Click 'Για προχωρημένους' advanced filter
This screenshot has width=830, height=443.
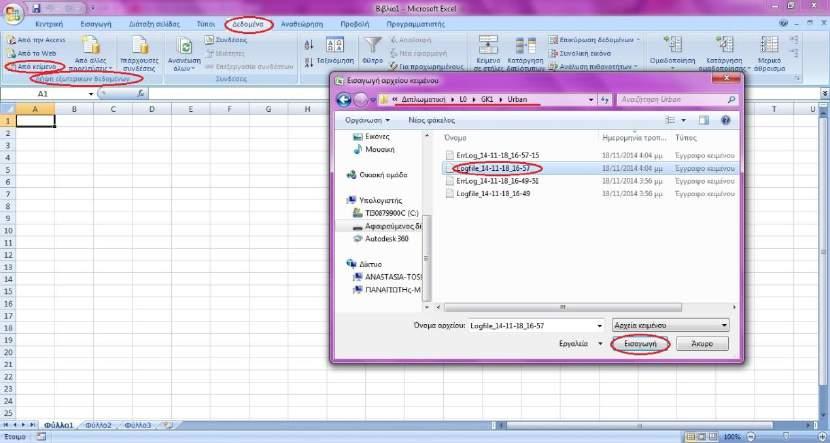pos(426,67)
